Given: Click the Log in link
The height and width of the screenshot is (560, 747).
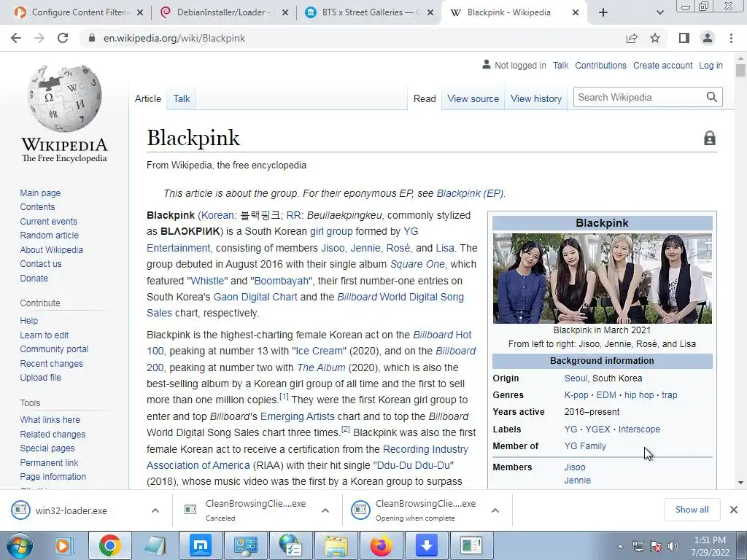Looking at the screenshot, I should pyautogui.click(x=711, y=66).
